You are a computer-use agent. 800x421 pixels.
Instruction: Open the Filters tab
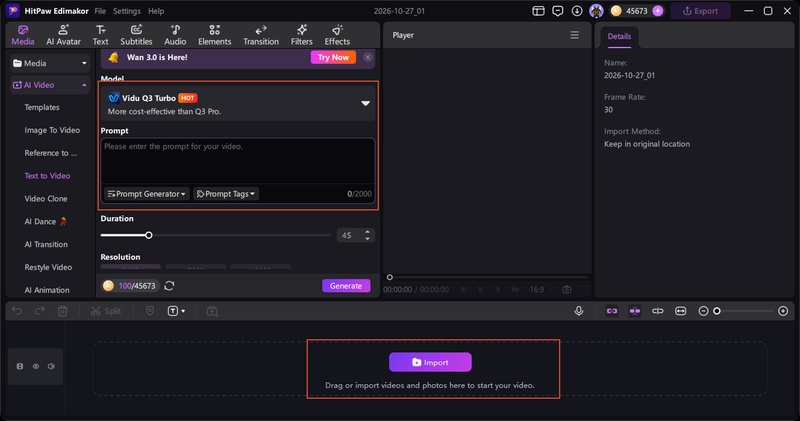point(302,35)
